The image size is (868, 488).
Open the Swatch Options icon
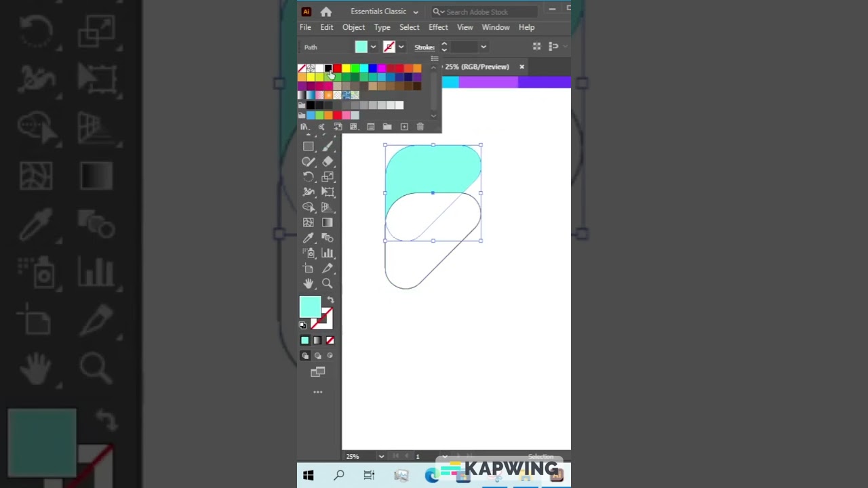(370, 127)
